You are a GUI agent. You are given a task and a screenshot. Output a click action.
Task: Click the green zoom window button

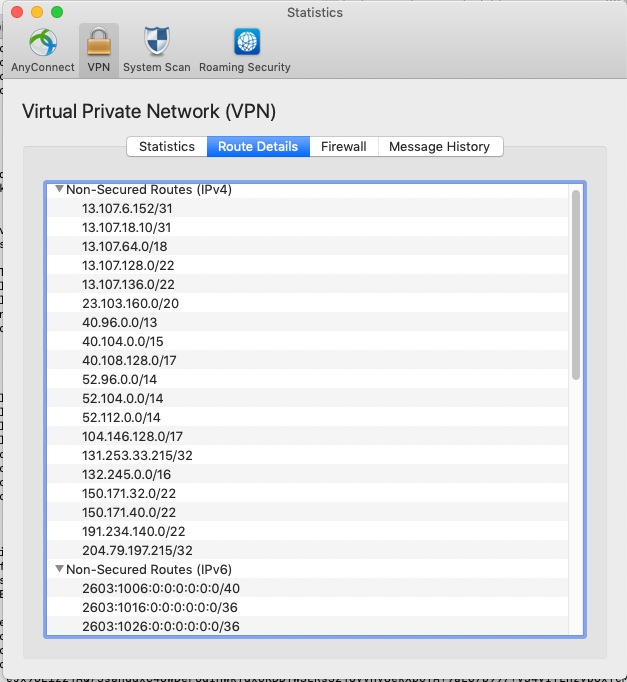coord(57,13)
